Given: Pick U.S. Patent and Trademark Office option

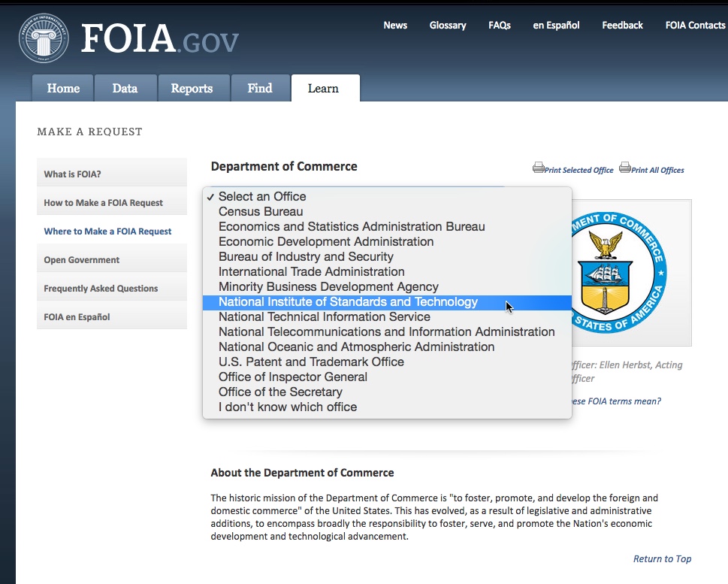Looking at the screenshot, I should (311, 362).
